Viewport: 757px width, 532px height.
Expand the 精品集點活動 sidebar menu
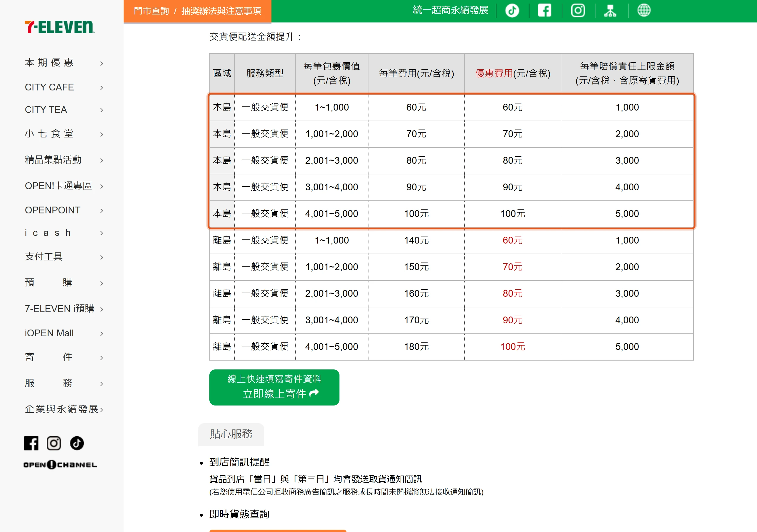(64, 160)
